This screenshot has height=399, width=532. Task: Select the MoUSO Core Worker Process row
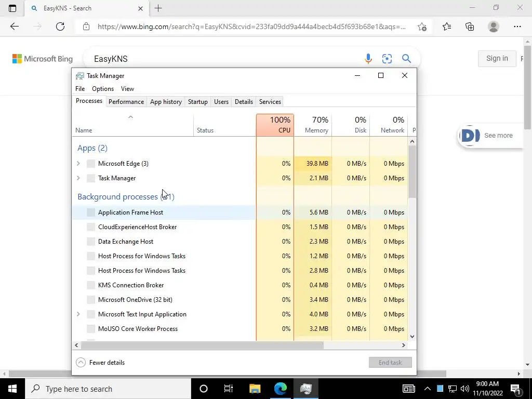[x=240, y=329]
